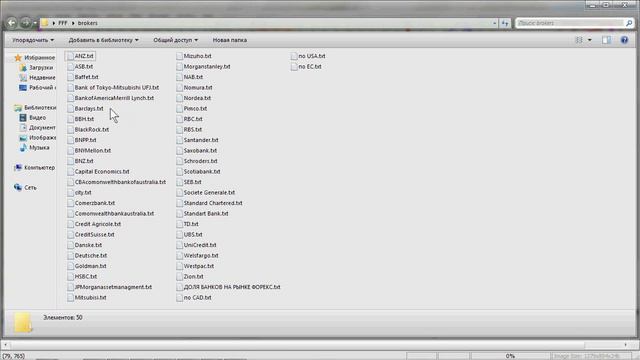The width and height of the screenshot is (640, 360).
Task: Open Изображения library in sidebar
Action: (x=42, y=138)
